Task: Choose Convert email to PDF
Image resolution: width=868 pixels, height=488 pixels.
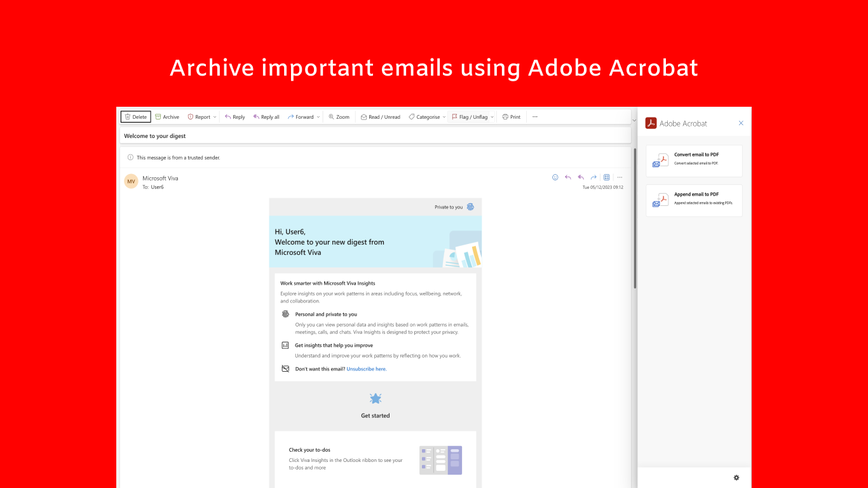Action: [694, 161]
